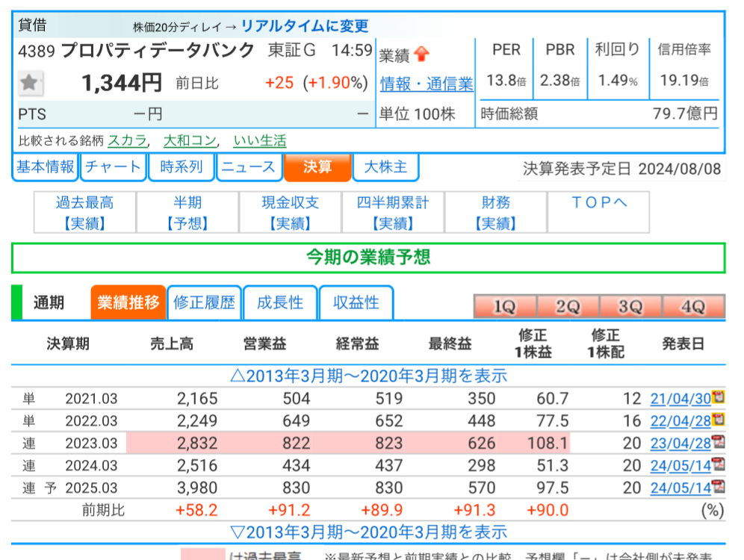Click the stock price 1,344円
This screenshot has height=560, width=744.
coord(122,83)
